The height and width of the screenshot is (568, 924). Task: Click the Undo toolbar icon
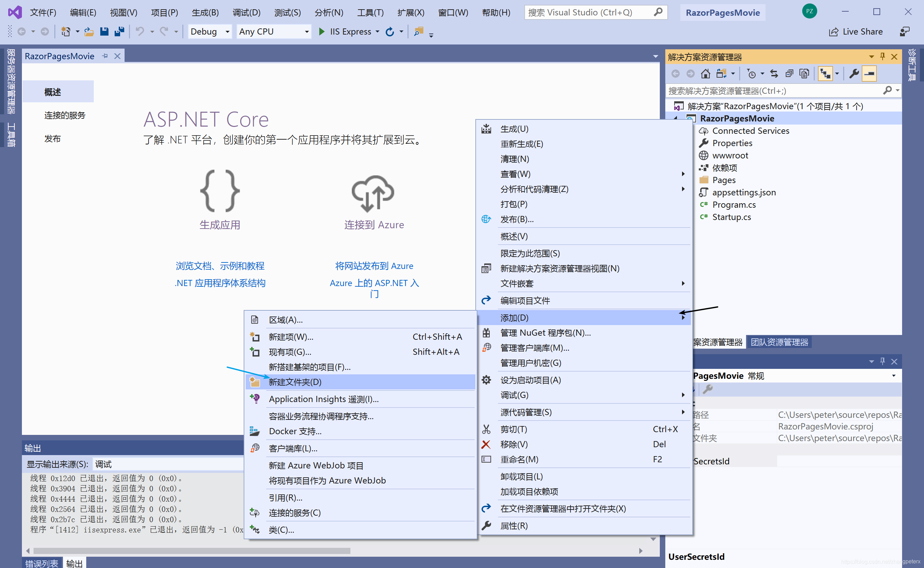click(140, 31)
